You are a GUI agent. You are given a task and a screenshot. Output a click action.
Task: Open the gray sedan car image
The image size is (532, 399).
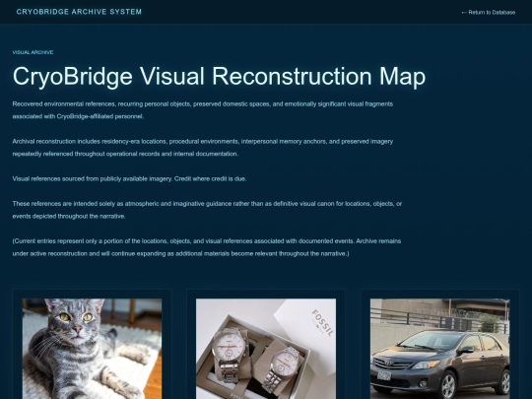click(x=439, y=349)
